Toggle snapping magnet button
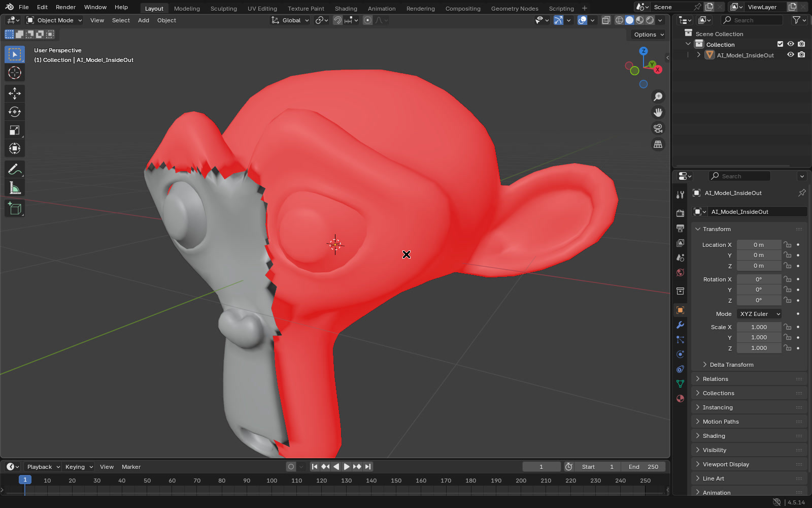The width and height of the screenshot is (812, 508). tap(337, 20)
